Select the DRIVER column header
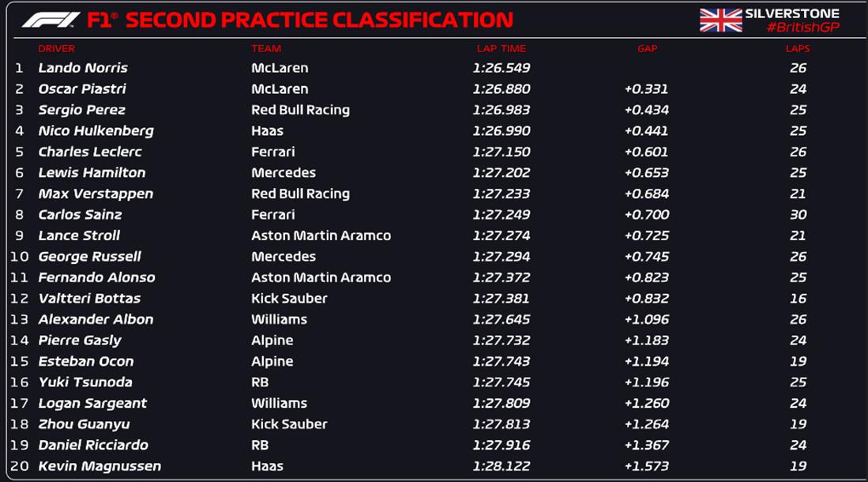This screenshot has width=868, height=482. pyautogui.click(x=56, y=49)
